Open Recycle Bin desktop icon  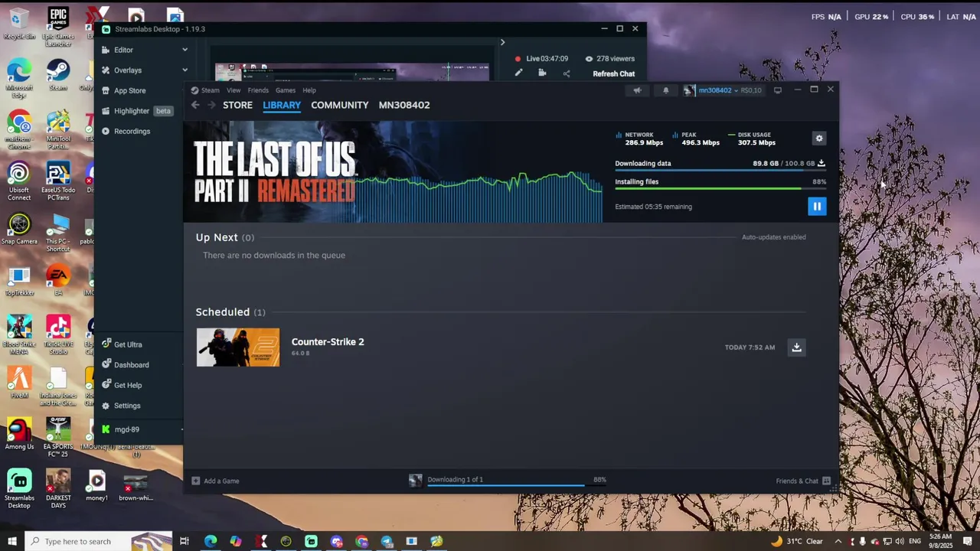coord(19,23)
